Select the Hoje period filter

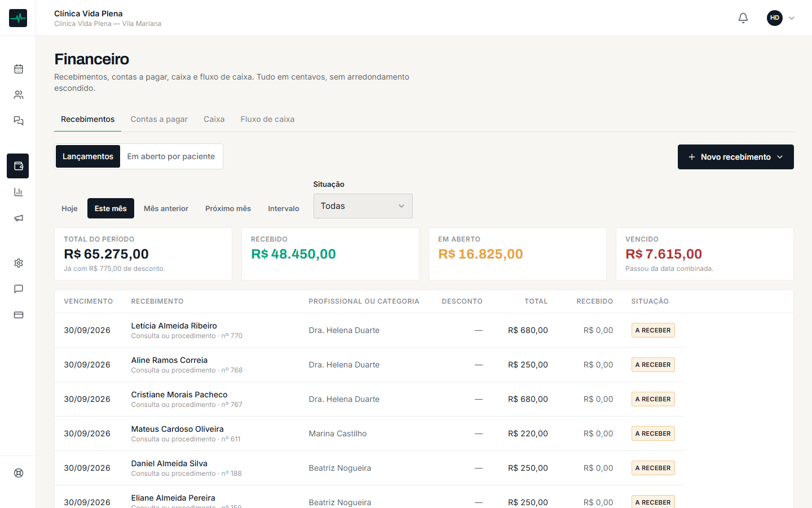tap(69, 208)
